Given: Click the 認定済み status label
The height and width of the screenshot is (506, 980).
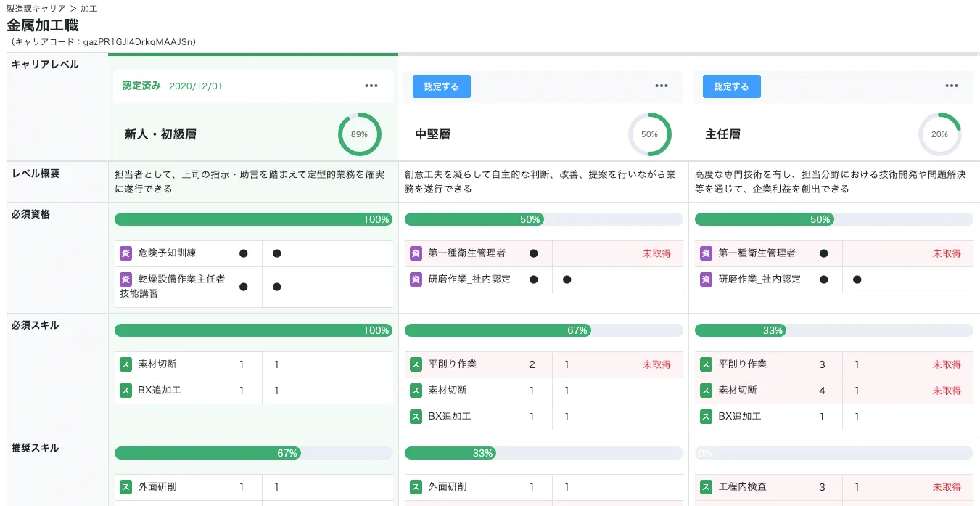Looking at the screenshot, I should (x=141, y=86).
